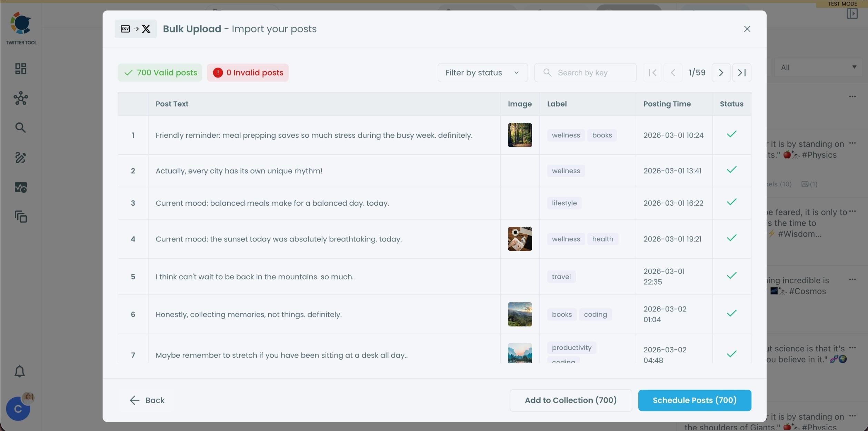Toggle status checkmark for the mountains post
868x431 pixels.
point(732,275)
